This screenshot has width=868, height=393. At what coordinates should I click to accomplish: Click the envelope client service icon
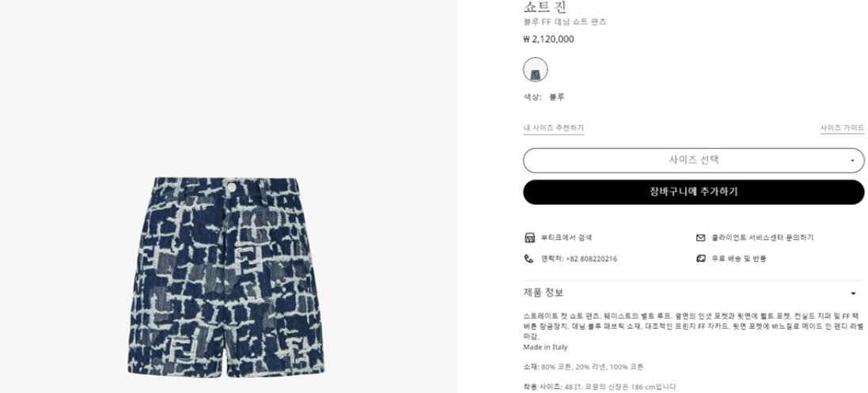pyautogui.click(x=700, y=237)
